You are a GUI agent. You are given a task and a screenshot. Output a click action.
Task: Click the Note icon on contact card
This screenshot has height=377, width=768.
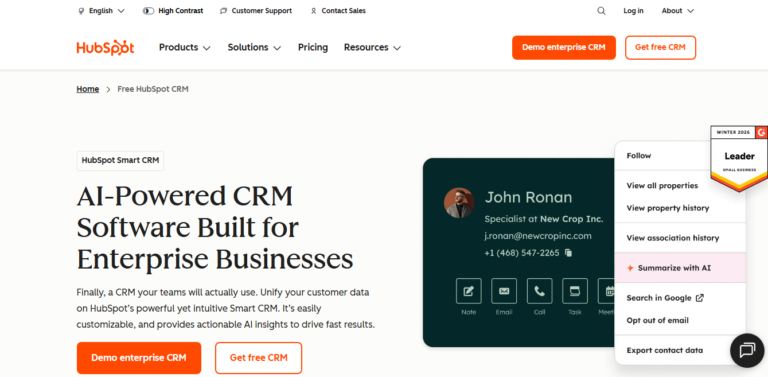469,291
